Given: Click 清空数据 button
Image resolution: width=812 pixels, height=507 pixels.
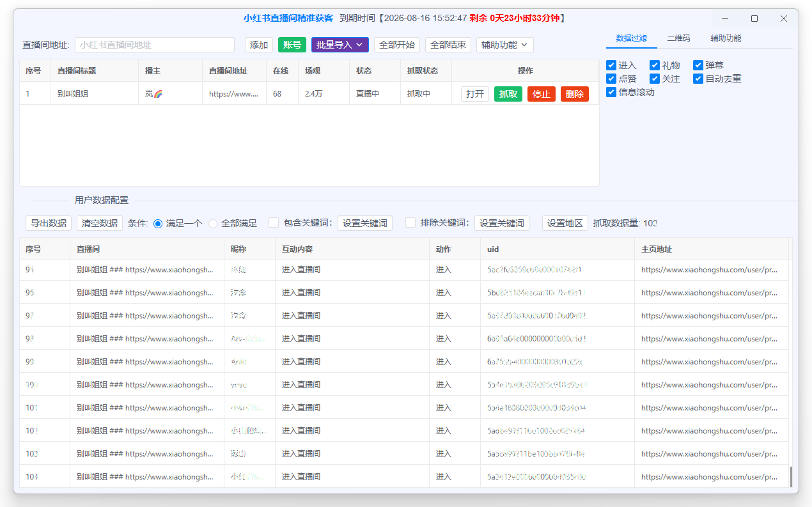Looking at the screenshot, I should coord(100,223).
